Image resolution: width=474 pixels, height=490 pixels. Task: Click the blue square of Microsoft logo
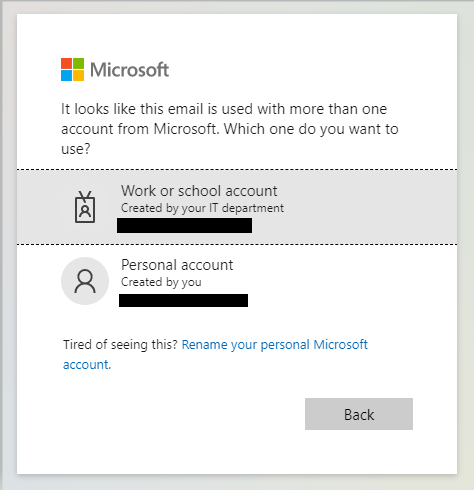point(66,75)
